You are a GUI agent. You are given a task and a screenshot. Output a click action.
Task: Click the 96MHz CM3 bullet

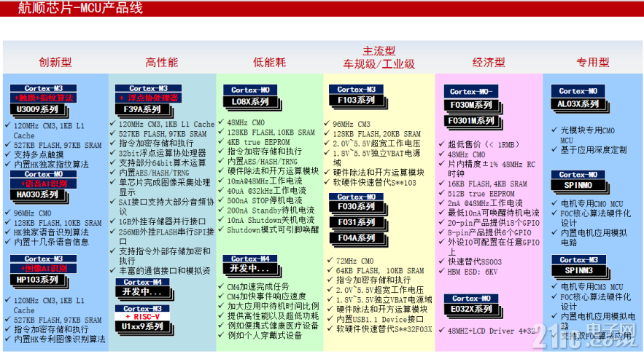click(x=352, y=124)
